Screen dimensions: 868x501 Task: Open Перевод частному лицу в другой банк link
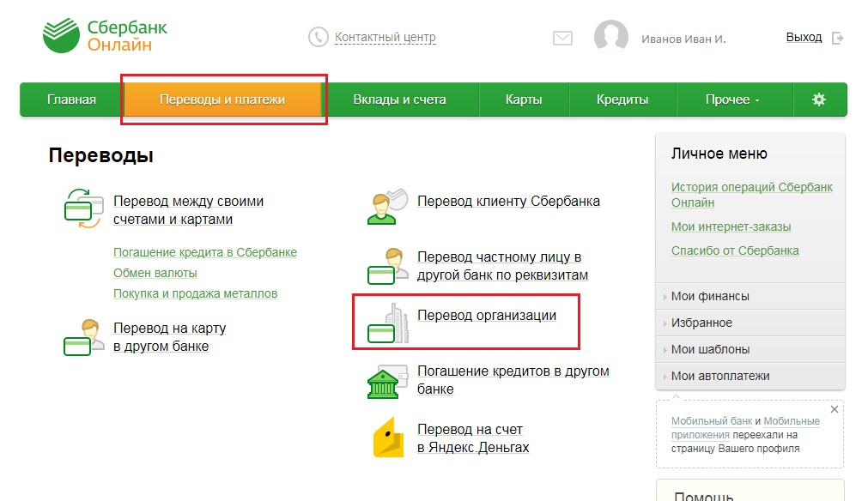(x=502, y=266)
